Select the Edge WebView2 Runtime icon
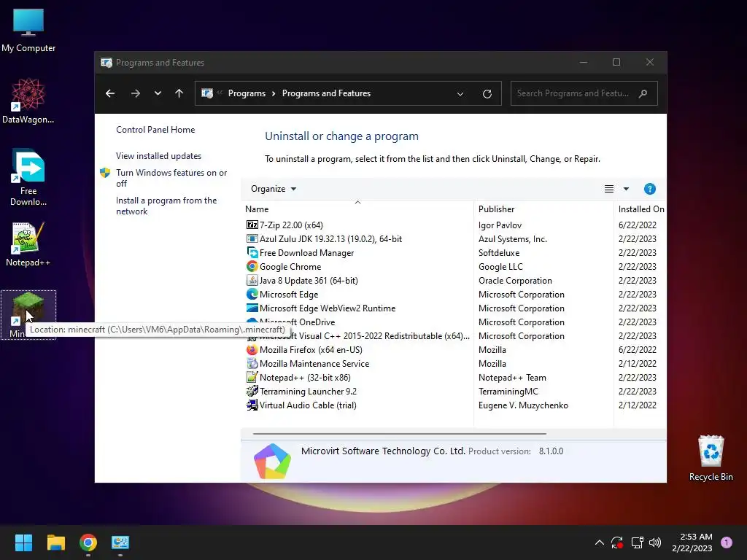This screenshot has width=747, height=560. (x=252, y=308)
